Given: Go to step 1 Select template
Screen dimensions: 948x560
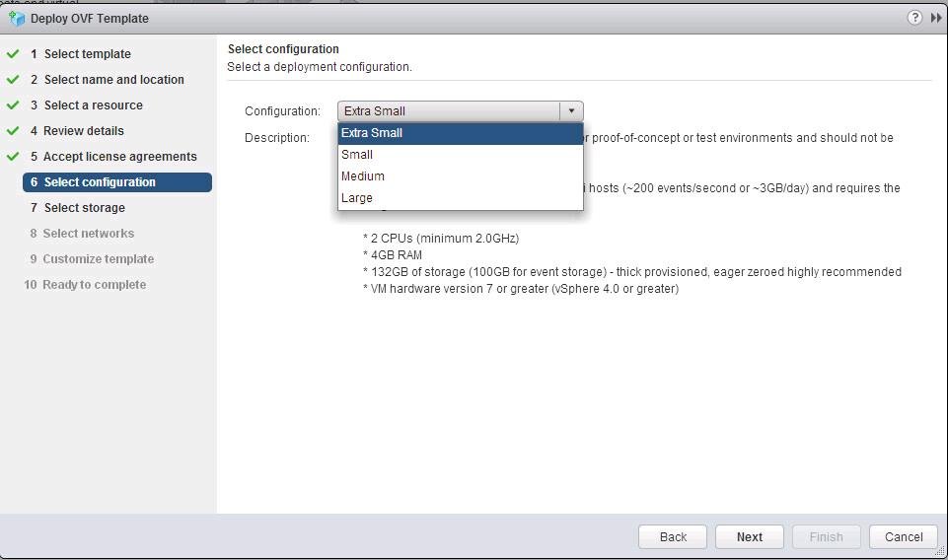Looking at the screenshot, I should point(87,54).
